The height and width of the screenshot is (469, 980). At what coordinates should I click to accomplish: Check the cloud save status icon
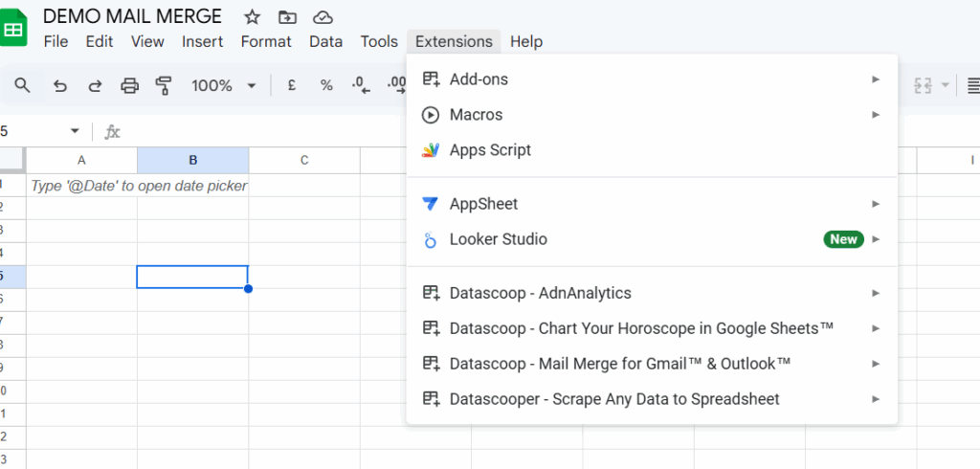(x=323, y=17)
